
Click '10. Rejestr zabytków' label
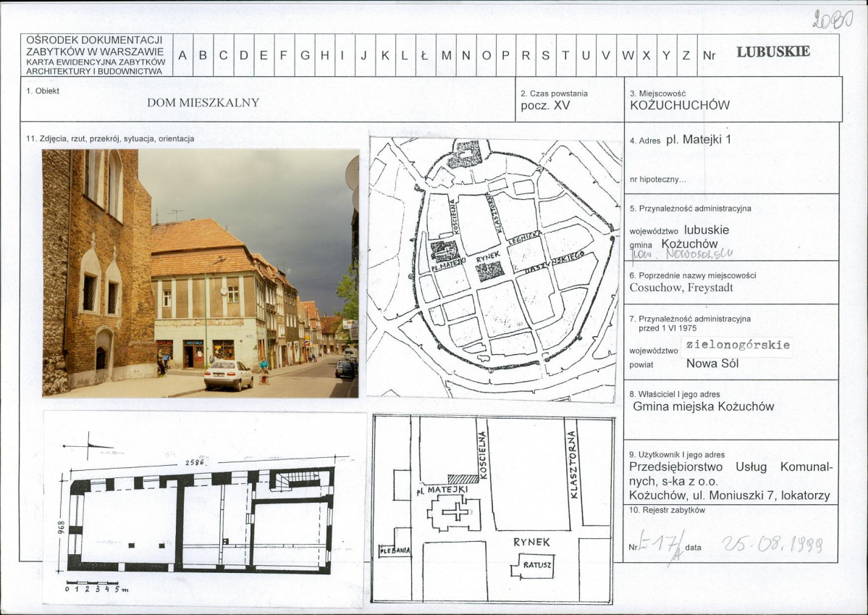[x=667, y=510]
